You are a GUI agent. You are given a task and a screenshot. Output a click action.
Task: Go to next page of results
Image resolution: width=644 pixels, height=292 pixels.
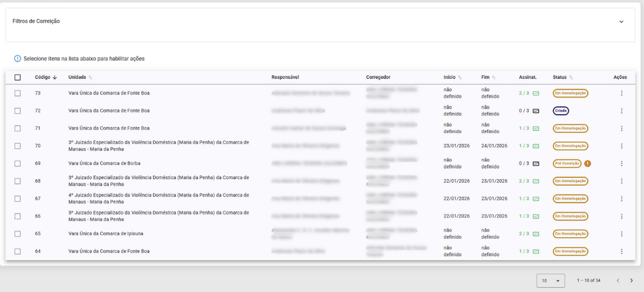point(631,281)
